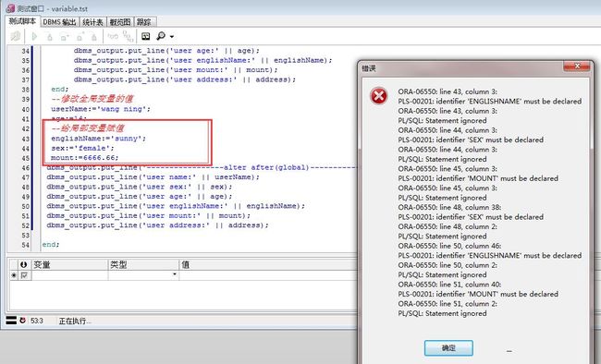Click the 'end;' on line 38
This screenshot has width=601, height=364.
click(60, 89)
